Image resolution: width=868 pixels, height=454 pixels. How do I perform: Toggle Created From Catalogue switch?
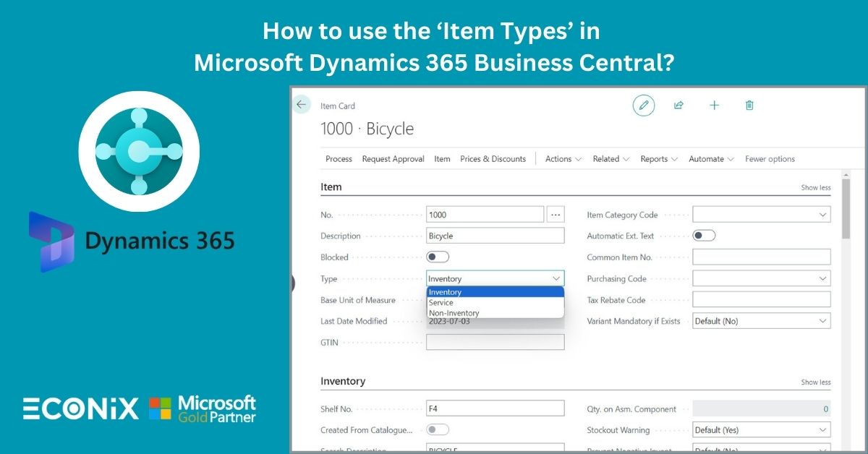tap(439, 429)
